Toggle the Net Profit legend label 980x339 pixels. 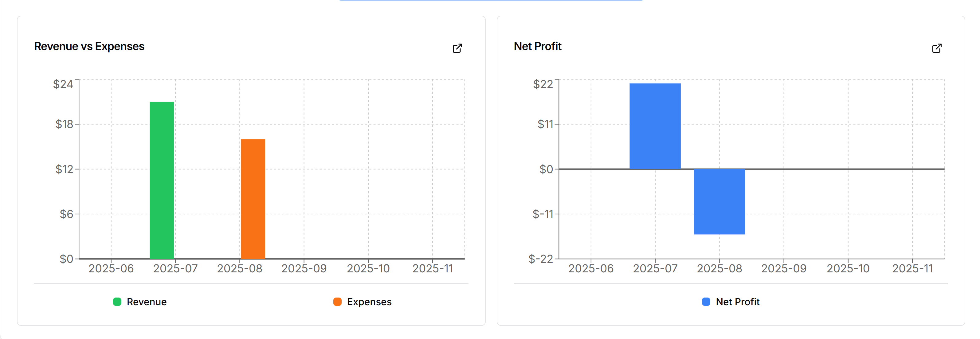pyautogui.click(x=737, y=302)
